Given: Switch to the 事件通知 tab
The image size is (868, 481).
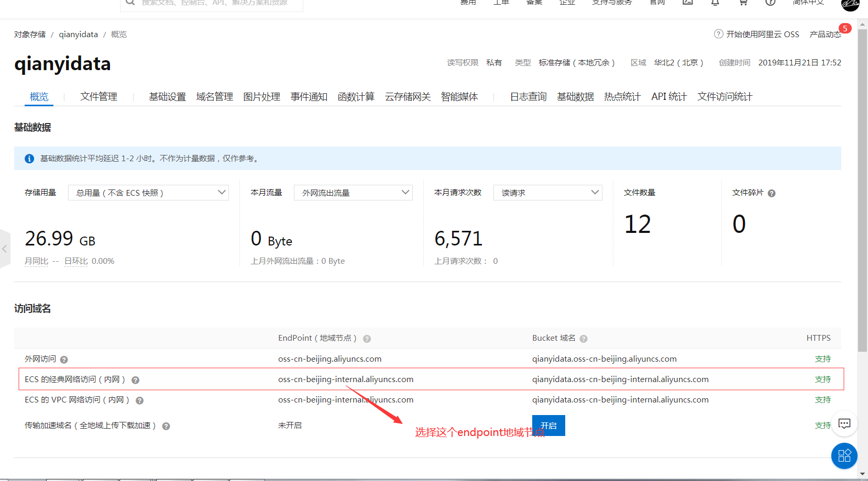Looking at the screenshot, I should pos(309,97).
